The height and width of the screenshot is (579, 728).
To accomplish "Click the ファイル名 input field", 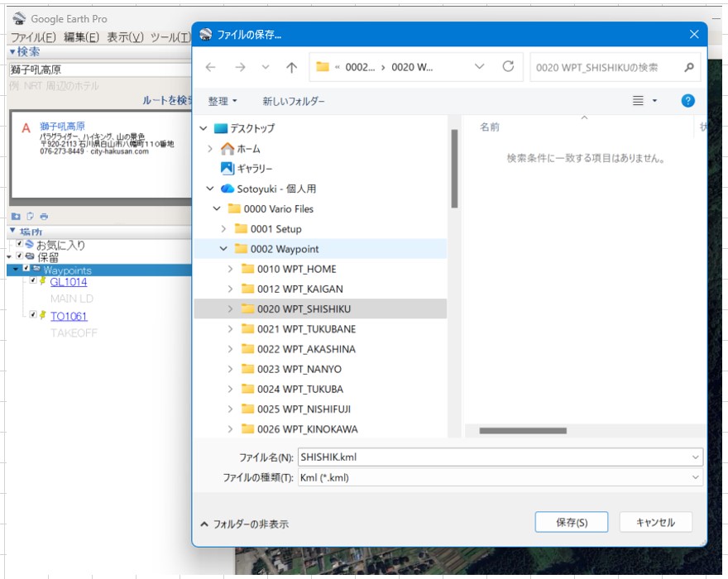I will tap(492, 457).
